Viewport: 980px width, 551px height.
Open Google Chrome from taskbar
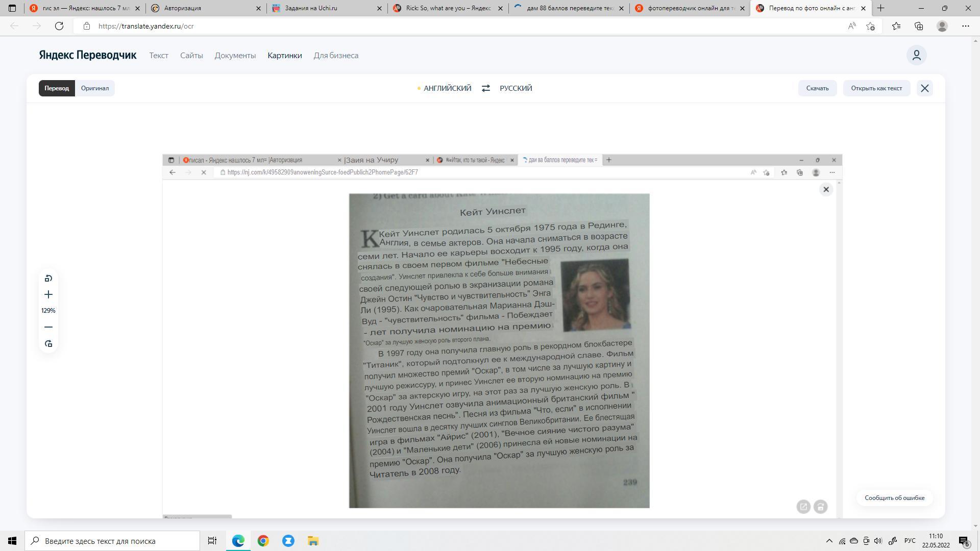(x=263, y=541)
